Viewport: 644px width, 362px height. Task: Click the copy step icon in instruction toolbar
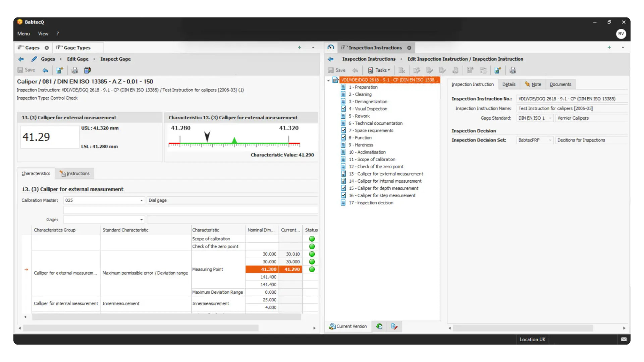(x=455, y=70)
